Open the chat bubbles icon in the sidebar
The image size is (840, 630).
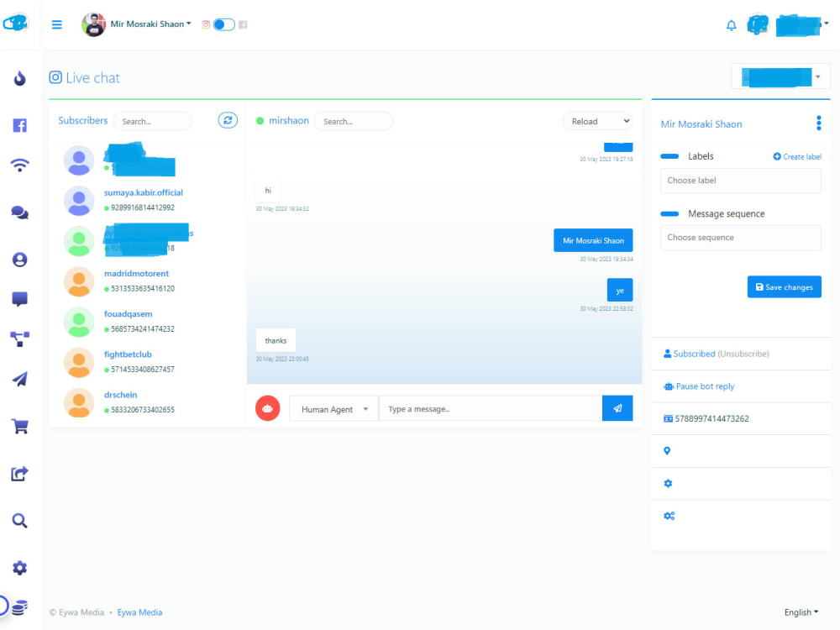pos(20,213)
